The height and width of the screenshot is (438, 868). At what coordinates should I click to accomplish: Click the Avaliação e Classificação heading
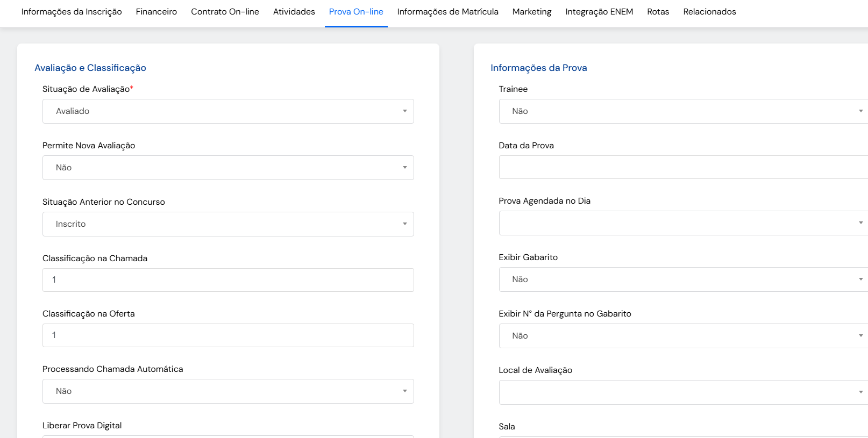[90, 68]
